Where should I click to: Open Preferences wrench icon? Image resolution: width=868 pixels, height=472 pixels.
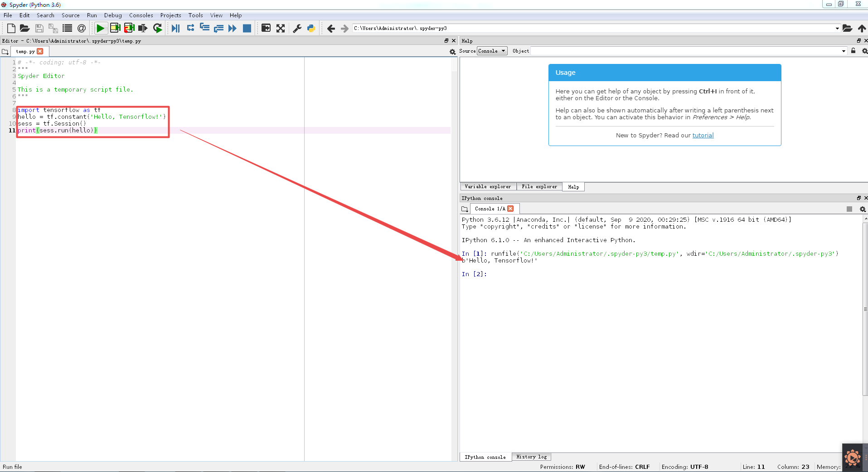[x=297, y=28]
